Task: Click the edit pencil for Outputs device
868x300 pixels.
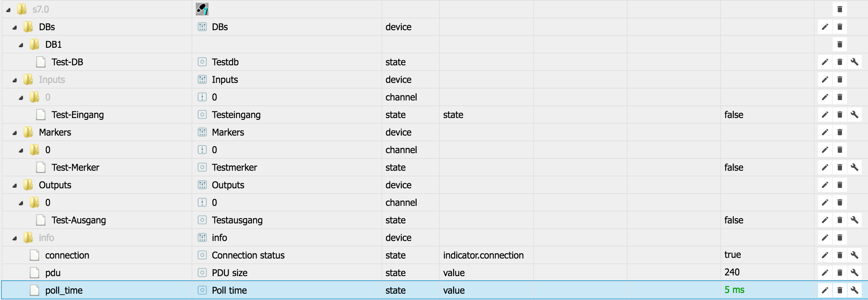Action: tap(825, 185)
